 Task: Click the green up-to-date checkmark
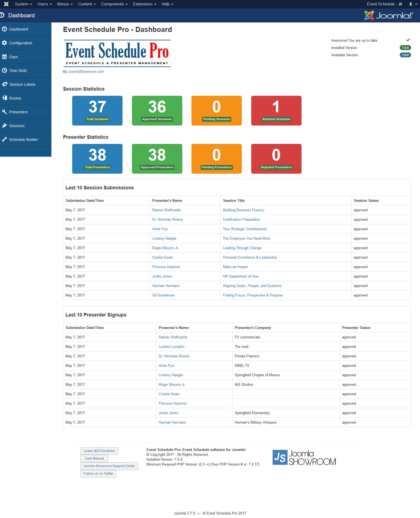point(408,40)
